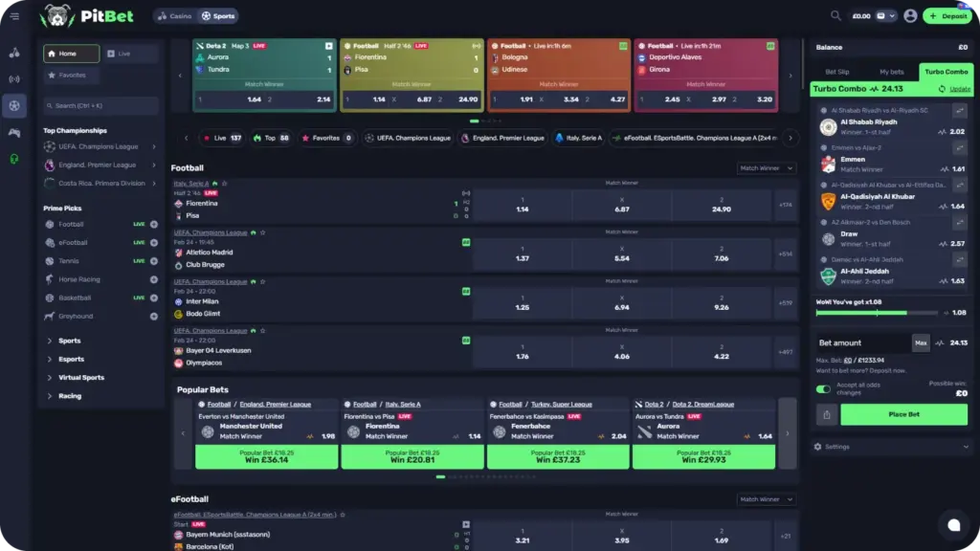The image size is (980, 551).
Task: Select soccer ball sports icon in left rail
Action: click(13, 105)
